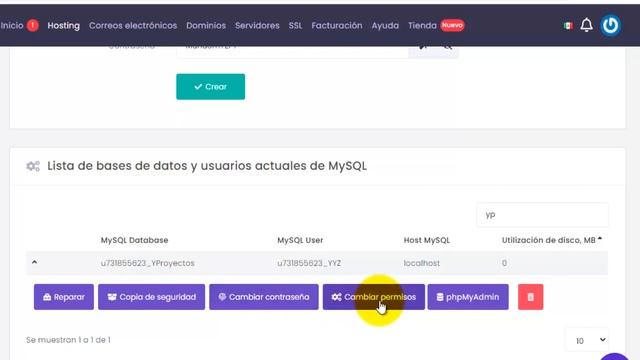Sort by MySQL Database column header
Viewport: 640px width, 360px height.
tap(134, 240)
